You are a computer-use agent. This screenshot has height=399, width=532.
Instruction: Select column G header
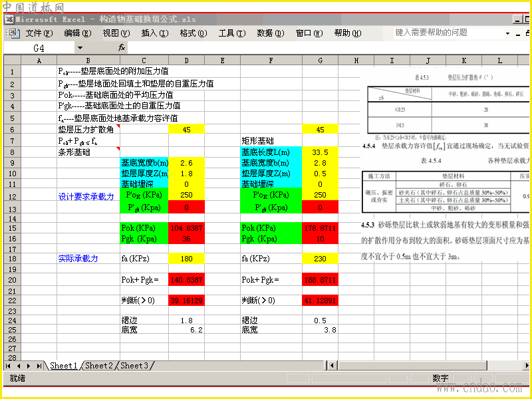320,61
